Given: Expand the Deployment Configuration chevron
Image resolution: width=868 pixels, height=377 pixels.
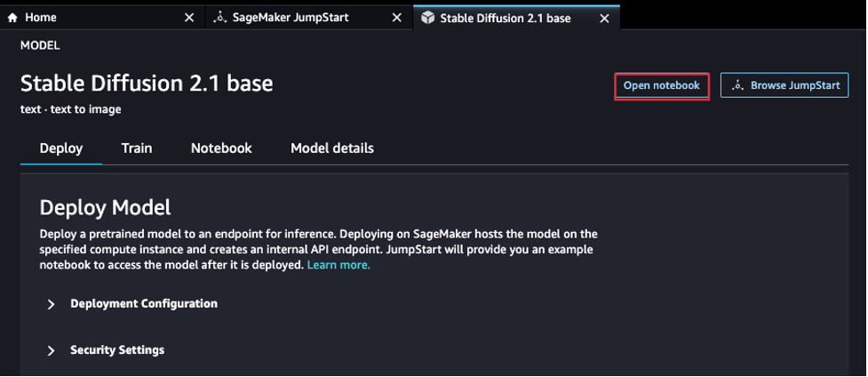Looking at the screenshot, I should [51, 304].
